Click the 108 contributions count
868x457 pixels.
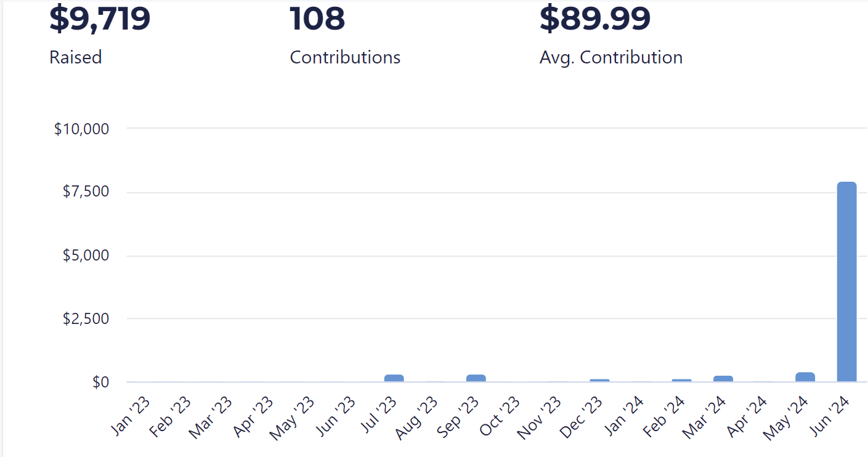coord(317,18)
